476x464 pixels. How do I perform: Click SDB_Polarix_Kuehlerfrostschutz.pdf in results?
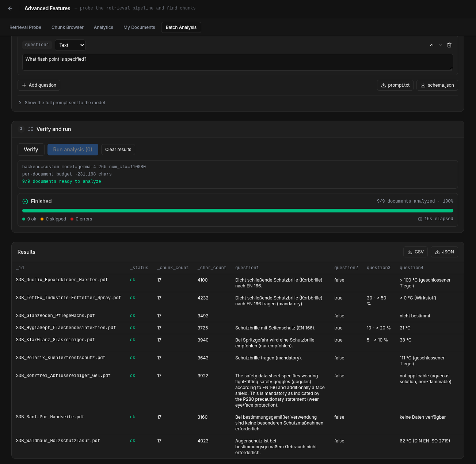click(61, 358)
